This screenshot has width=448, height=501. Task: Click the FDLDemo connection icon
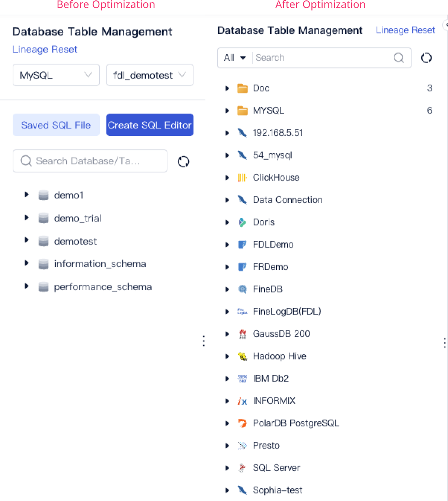point(242,245)
